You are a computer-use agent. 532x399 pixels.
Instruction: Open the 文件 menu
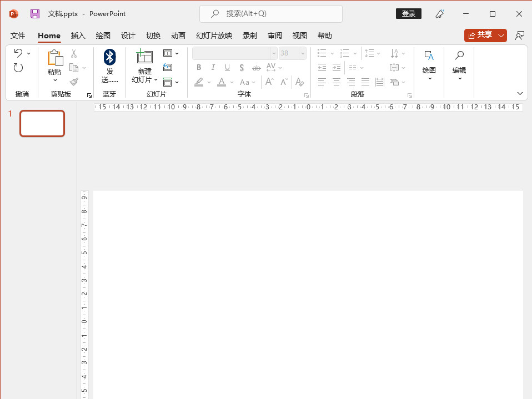[18, 36]
